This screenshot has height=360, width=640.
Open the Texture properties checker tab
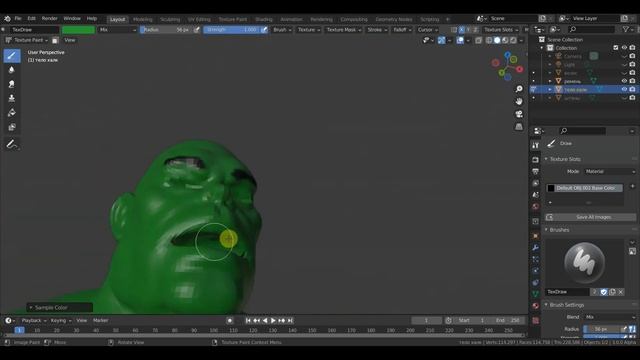pos(536,320)
